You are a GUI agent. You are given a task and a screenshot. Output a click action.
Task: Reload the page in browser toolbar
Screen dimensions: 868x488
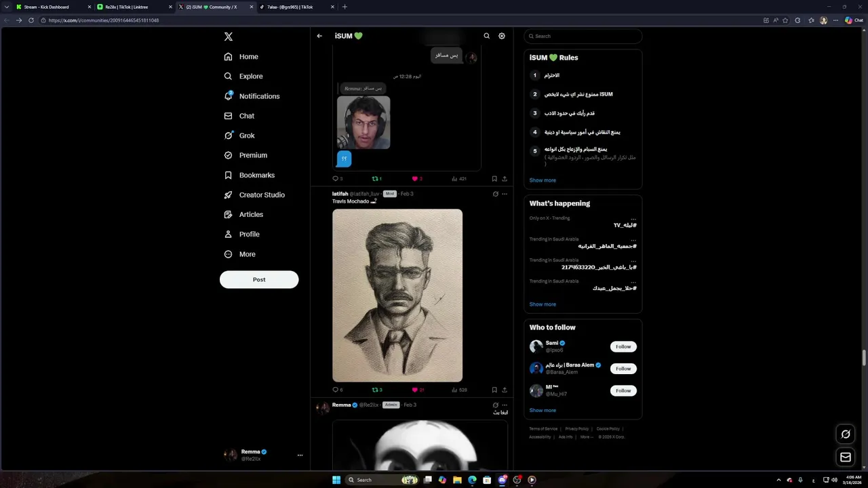click(31, 20)
